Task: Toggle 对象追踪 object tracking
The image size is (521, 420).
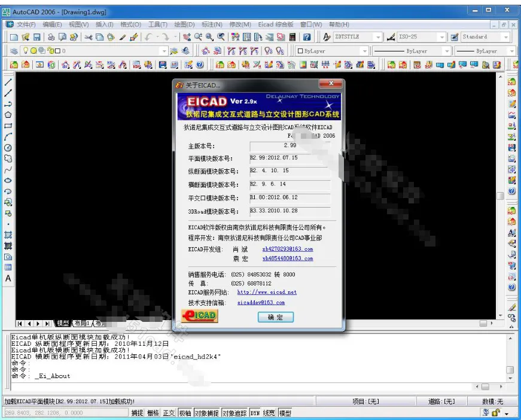Action: [x=234, y=413]
